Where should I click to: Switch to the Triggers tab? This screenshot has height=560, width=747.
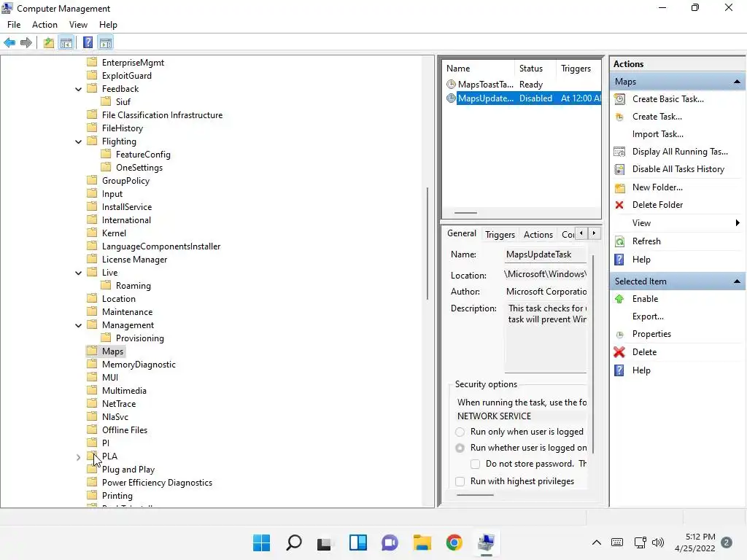[500, 234]
